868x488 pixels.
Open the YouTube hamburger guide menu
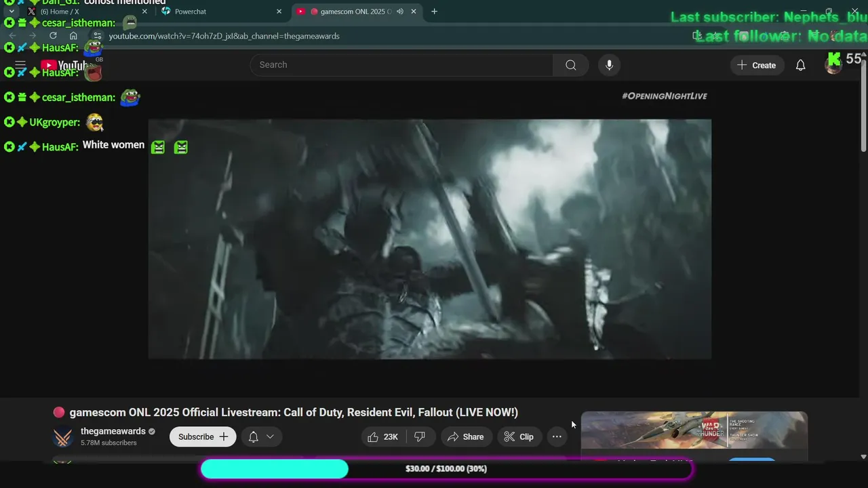pyautogui.click(x=20, y=65)
